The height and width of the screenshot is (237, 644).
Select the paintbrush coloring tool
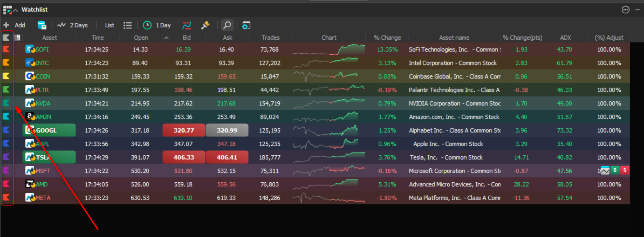point(205,25)
